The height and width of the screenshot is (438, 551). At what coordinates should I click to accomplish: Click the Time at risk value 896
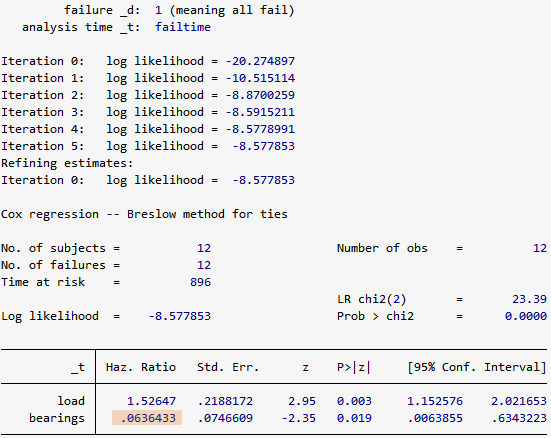[x=200, y=282]
